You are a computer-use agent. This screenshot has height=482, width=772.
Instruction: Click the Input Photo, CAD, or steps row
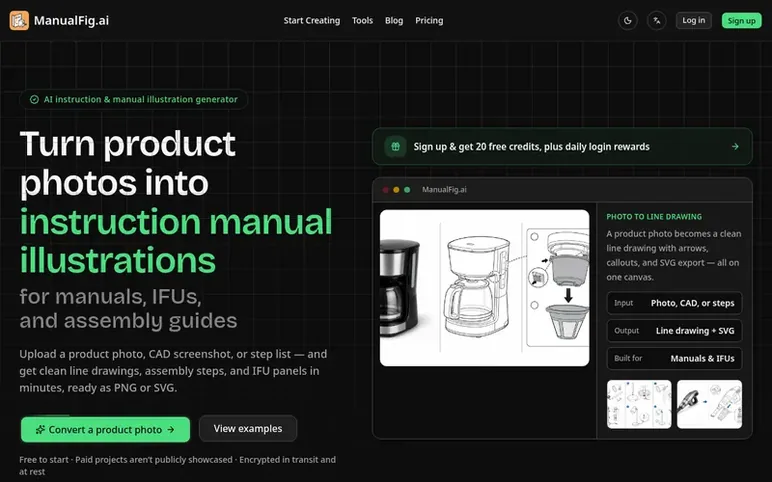coord(674,303)
